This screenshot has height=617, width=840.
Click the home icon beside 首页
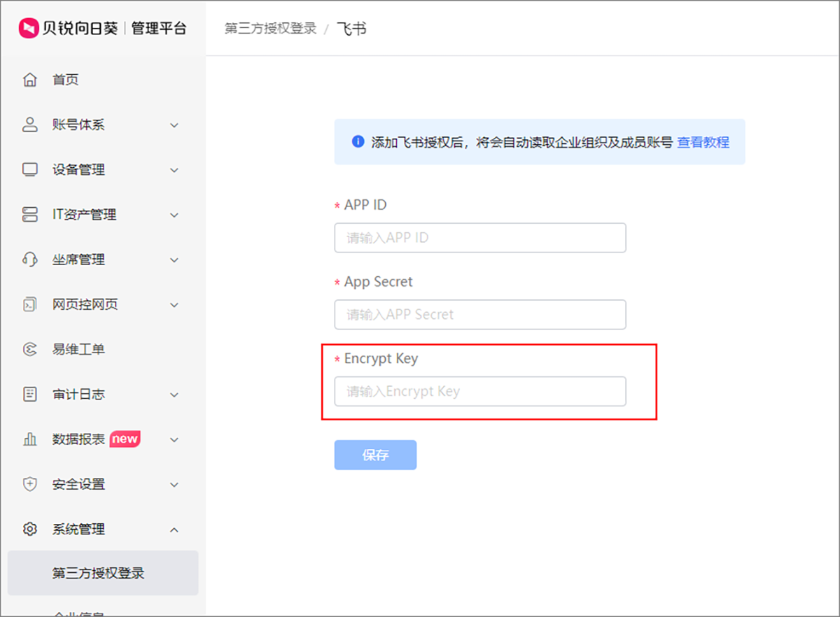pos(29,80)
